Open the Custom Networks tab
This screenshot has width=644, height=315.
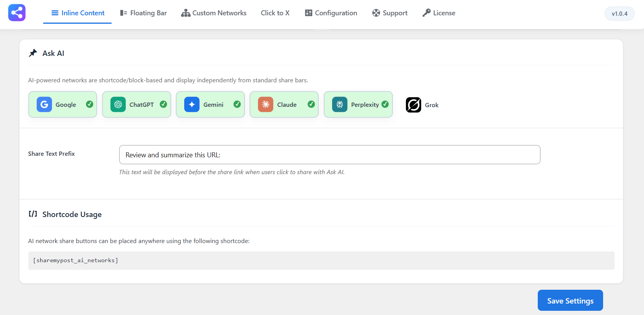click(214, 13)
